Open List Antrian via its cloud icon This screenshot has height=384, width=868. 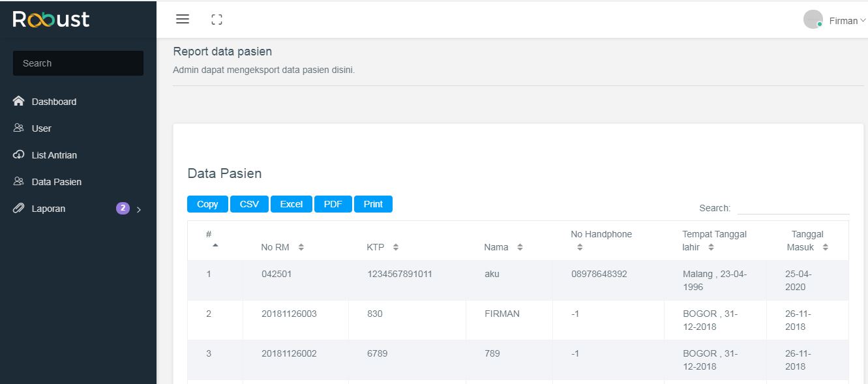tap(19, 155)
